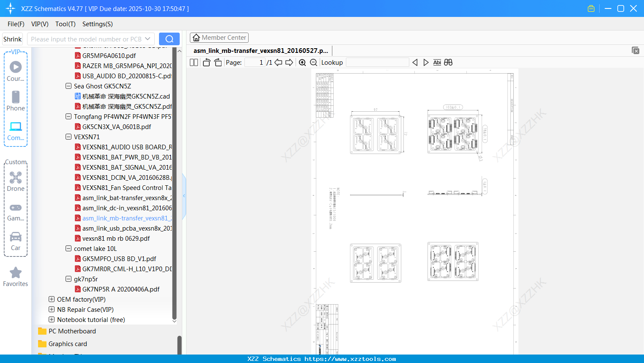Open asm_link_dc-in_vexsn81 file
Viewport: 644px width, 363px height.
tap(123, 208)
